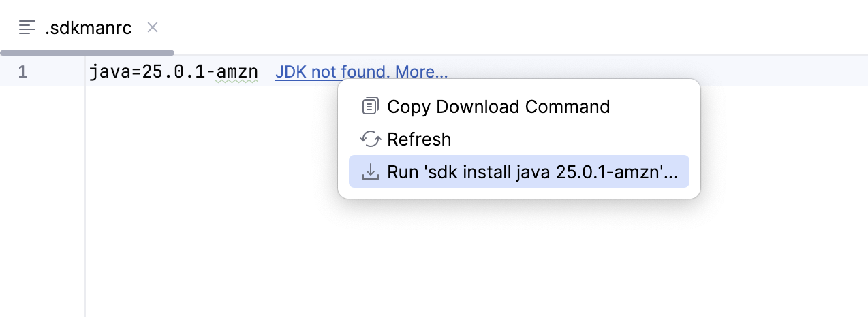Viewport: 868px width, 317px height.
Task: Click the copy icon beside Copy Download Command
Action: pyautogui.click(x=370, y=107)
